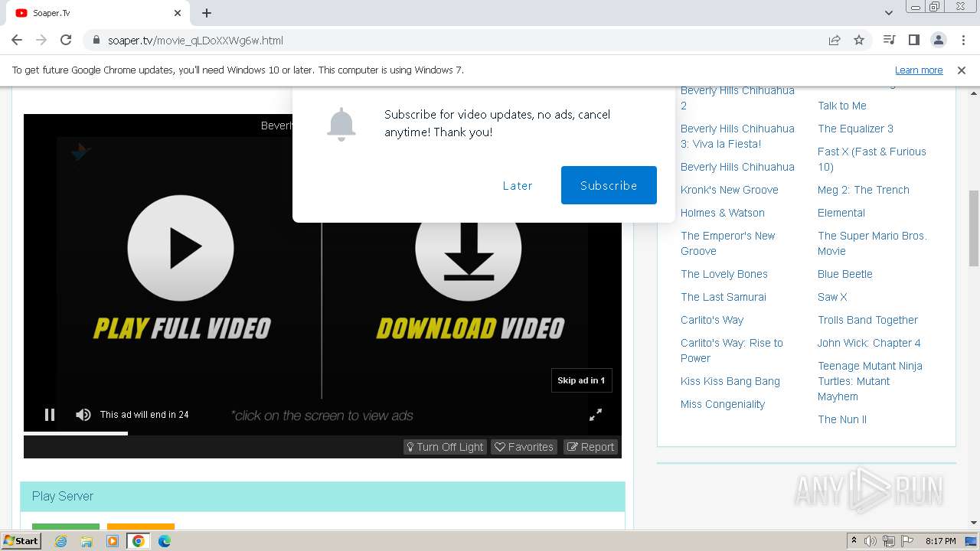Open Kiss Kiss Bang Bang
Viewport: 980px width, 551px height.
[730, 381]
